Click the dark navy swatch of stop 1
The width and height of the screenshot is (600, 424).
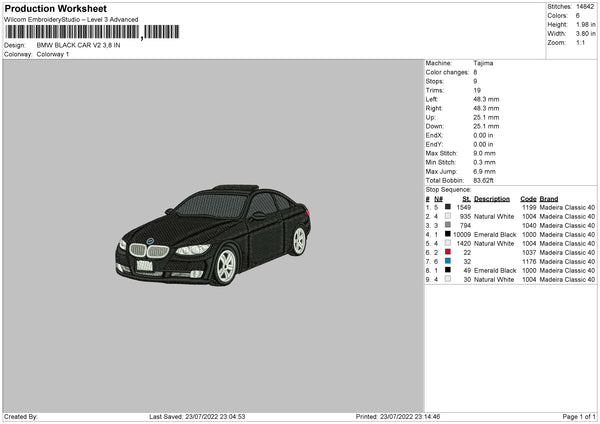(x=447, y=207)
